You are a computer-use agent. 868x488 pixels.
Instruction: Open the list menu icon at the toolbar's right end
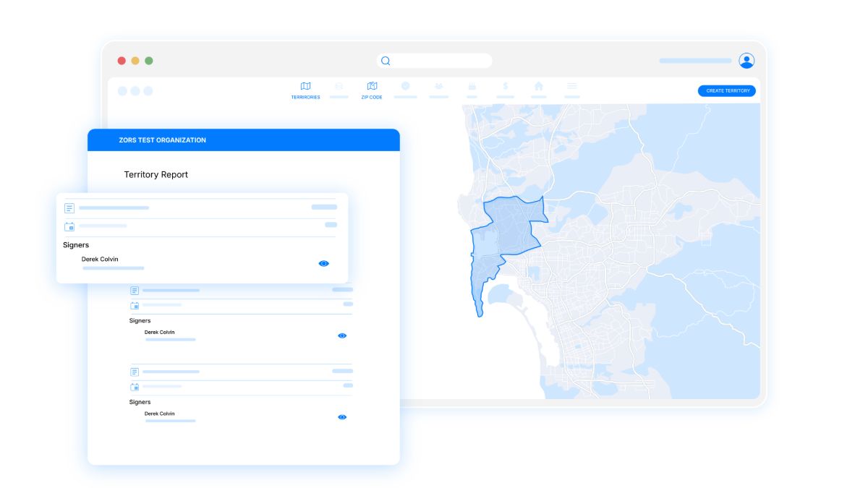[571, 85]
